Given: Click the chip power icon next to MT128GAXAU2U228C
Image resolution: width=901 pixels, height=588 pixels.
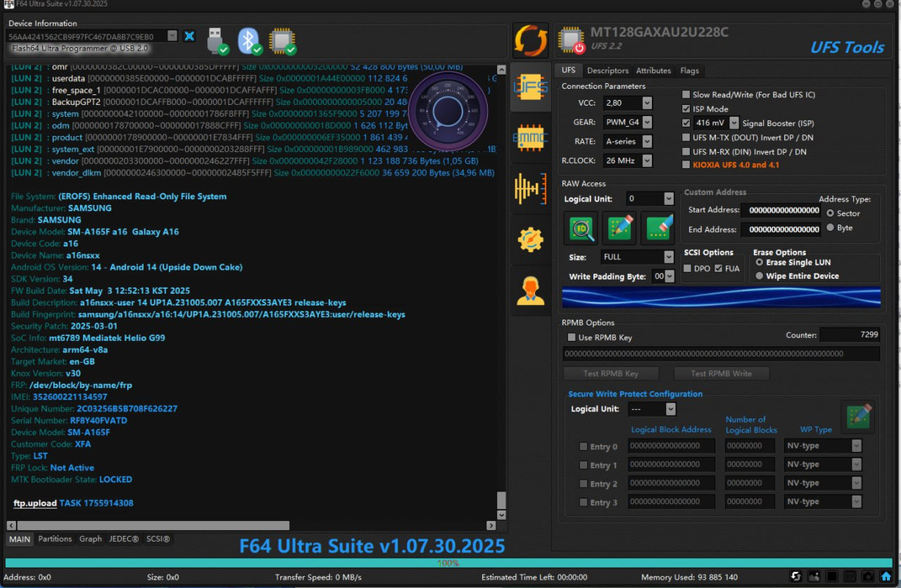Looking at the screenshot, I should click(572, 41).
